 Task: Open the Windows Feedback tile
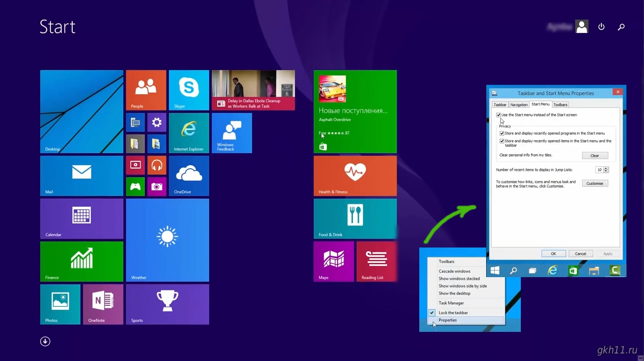[232, 133]
